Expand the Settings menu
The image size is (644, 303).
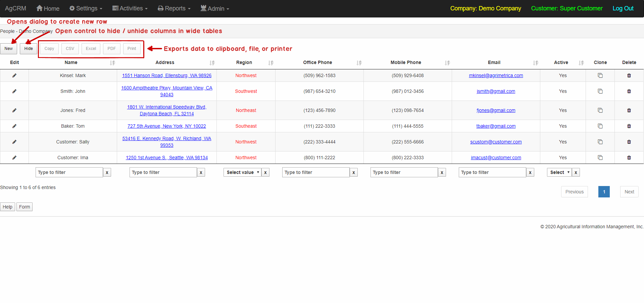(x=86, y=8)
